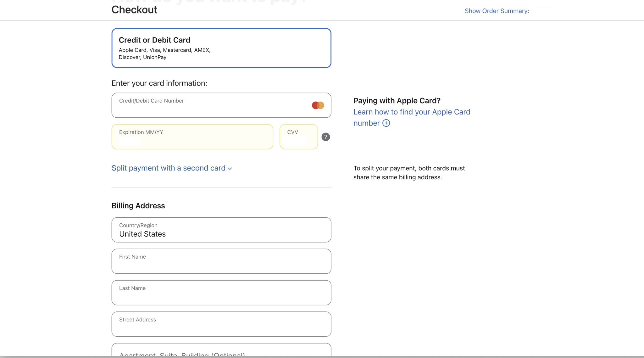The width and height of the screenshot is (644, 358).
Task: Expand Split payment with a second card
Action: (x=172, y=168)
